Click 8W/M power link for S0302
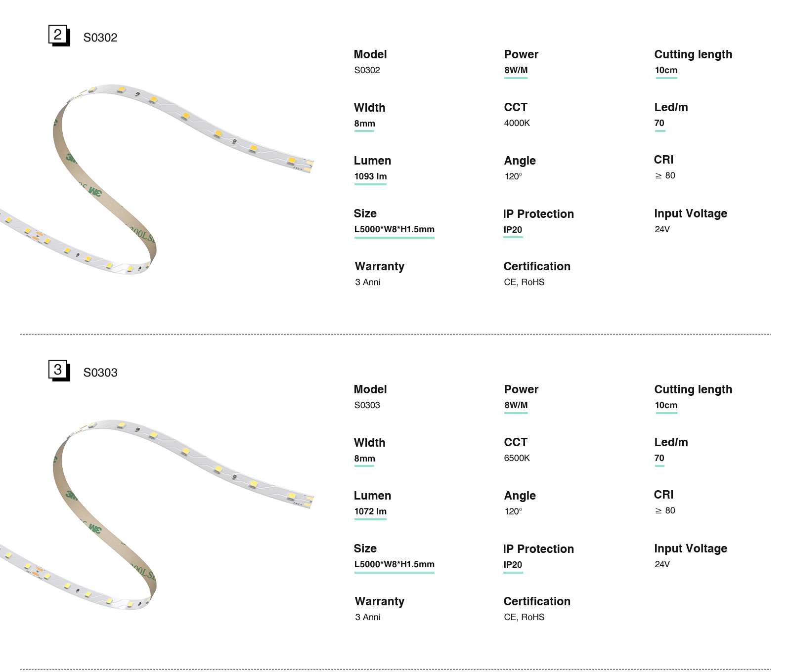Viewport: 791px width, 672px height. [x=516, y=70]
